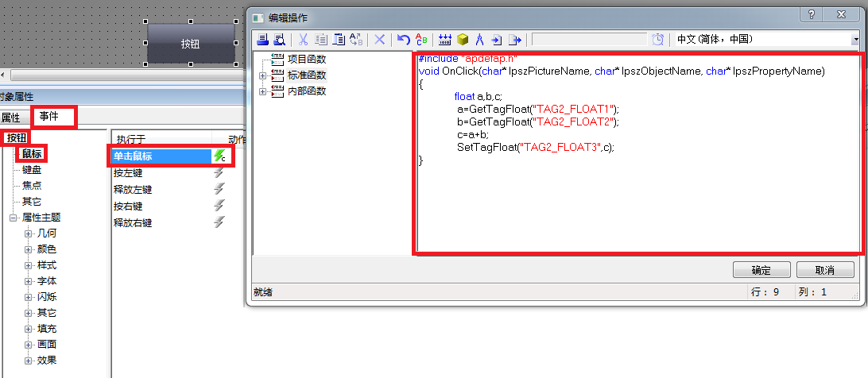
Task: Click the compass picture selection icon
Action: [x=480, y=39]
